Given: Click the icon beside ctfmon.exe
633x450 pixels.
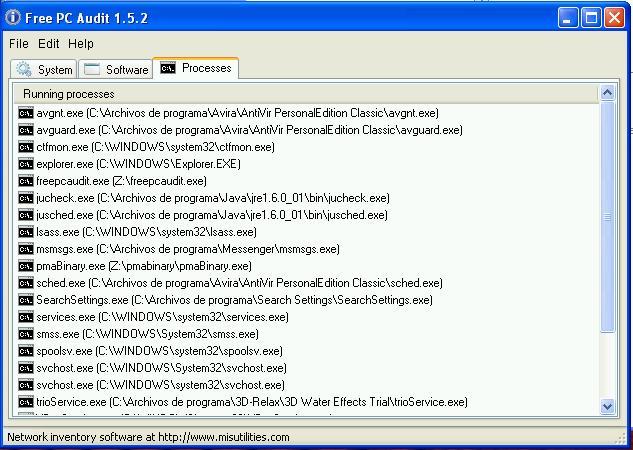Looking at the screenshot, I should 26,147.
